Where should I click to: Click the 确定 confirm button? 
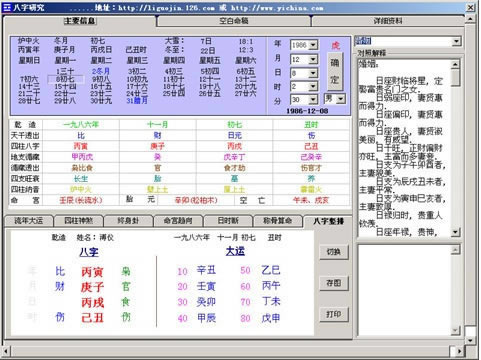click(x=335, y=71)
